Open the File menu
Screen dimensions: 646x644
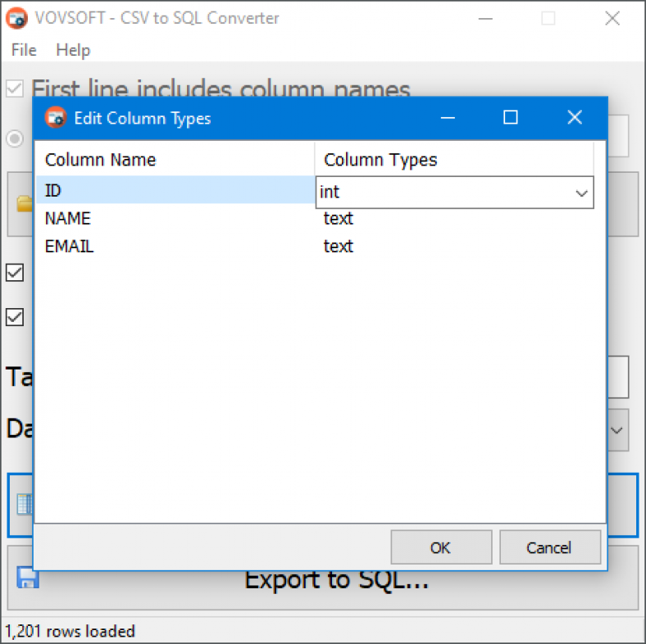pos(24,50)
